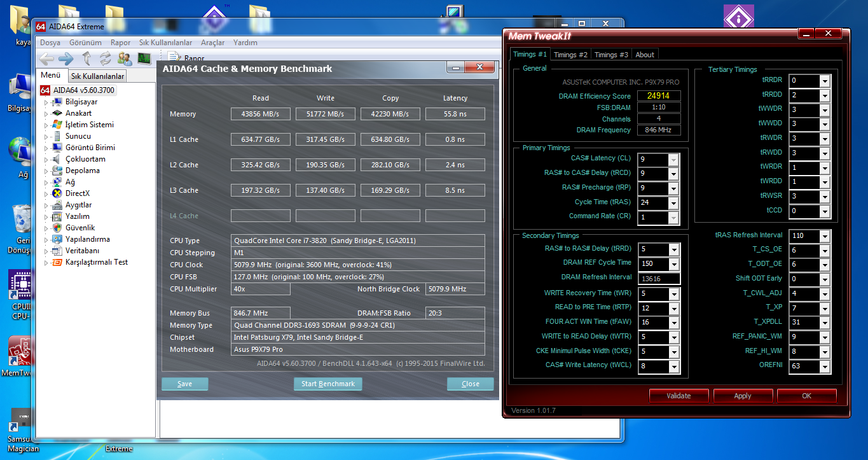Expand the Yazılım tree node
This screenshot has width=868, height=460.
click(x=46, y=216)
